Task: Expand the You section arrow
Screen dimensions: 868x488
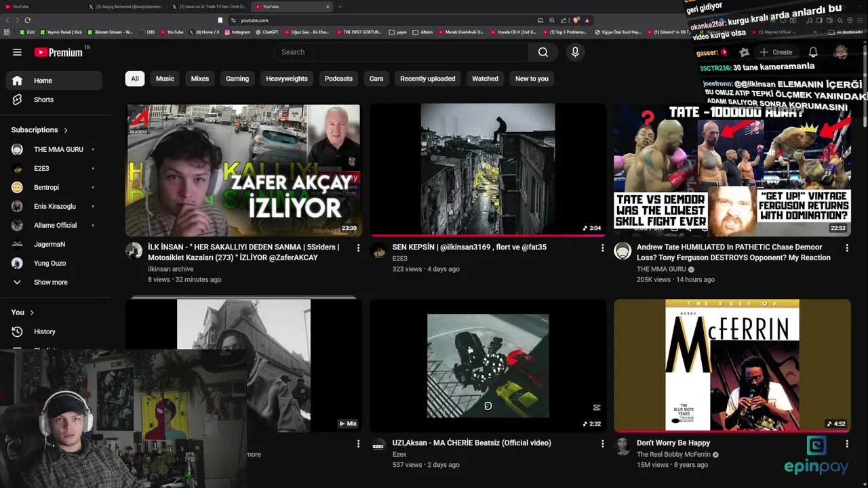Action: pos(31,312)
